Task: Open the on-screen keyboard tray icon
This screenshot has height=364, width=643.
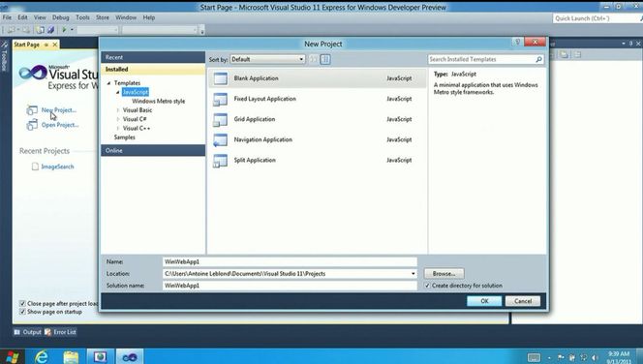Action: click(534, 357)
